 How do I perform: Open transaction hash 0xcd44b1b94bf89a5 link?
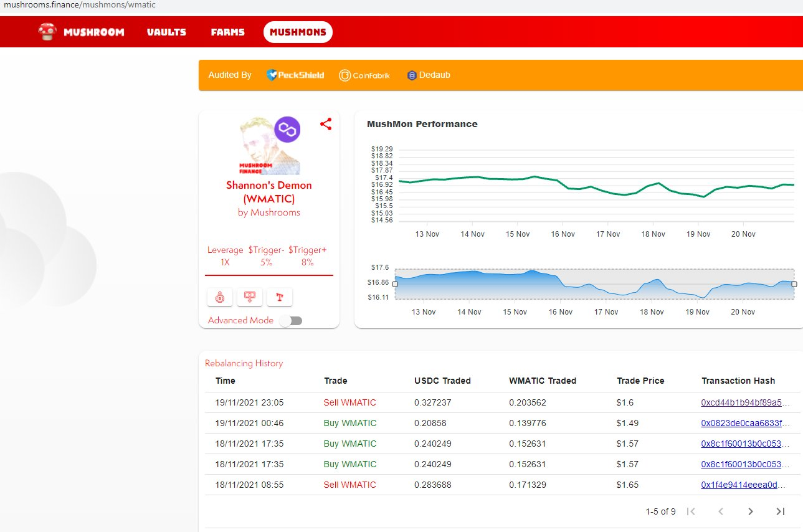point(746,402)
